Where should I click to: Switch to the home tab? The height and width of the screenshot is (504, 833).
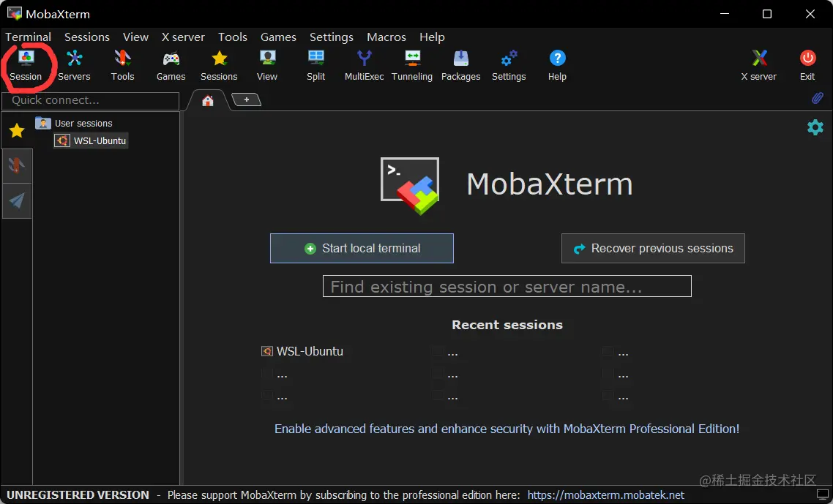208,100
